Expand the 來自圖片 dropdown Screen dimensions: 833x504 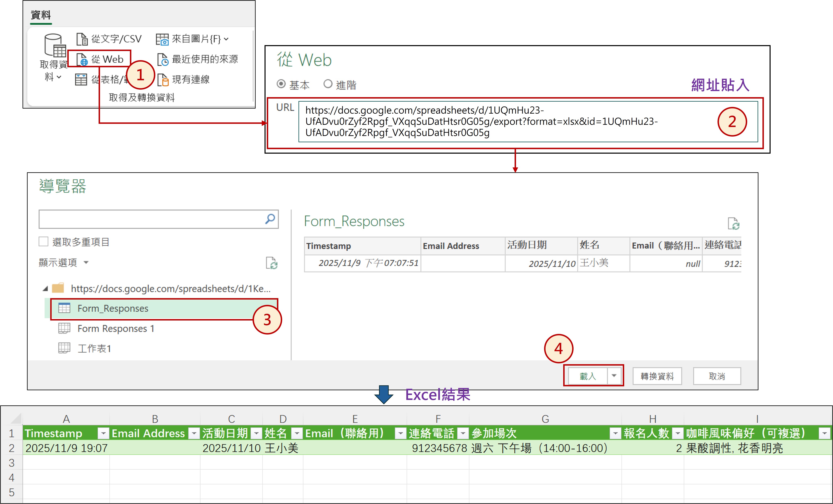[x=226, y=39]
